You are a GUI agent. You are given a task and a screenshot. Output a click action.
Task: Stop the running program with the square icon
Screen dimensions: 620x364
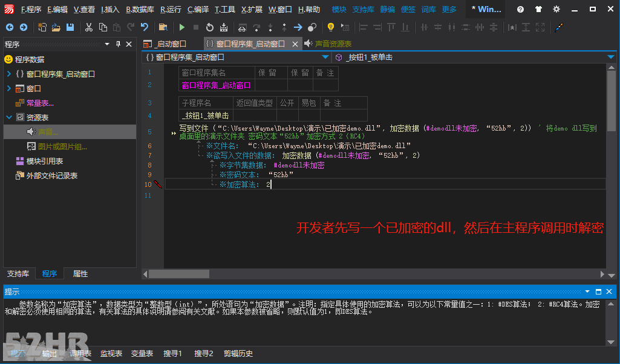pos(196,27)
